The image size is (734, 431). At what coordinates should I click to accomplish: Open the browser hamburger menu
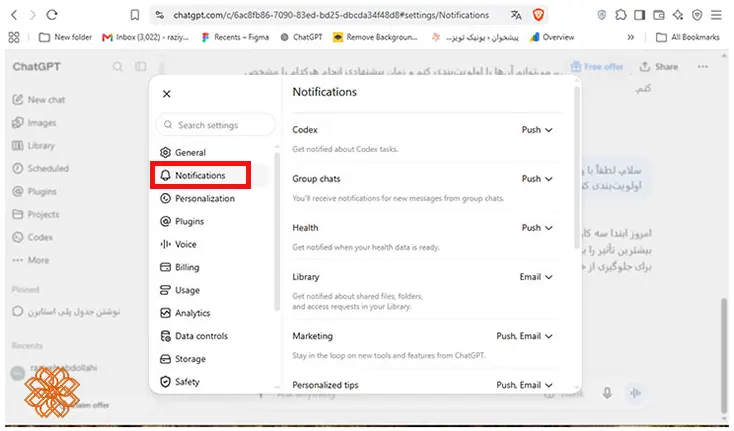tap(716, 15)
